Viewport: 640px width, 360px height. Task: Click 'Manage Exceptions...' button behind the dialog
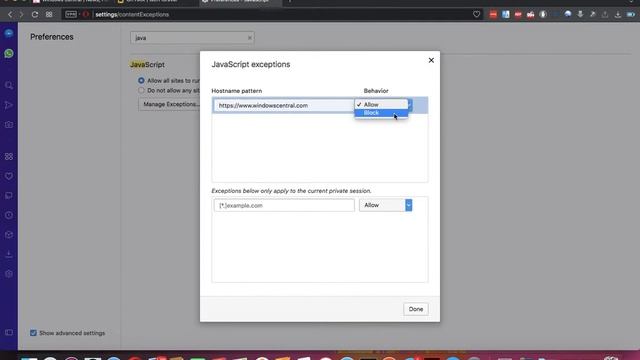tap(169, 104)
